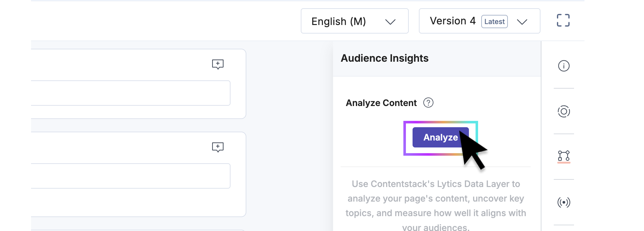Open the English (M) language dropdown

pyautogui.click(x=354, y=21)
